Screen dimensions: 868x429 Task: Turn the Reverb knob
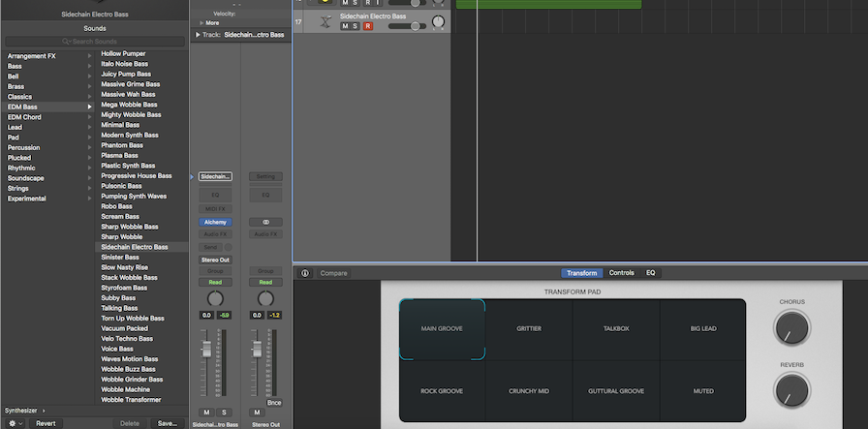pyautogui.click(x=791, y=391)
